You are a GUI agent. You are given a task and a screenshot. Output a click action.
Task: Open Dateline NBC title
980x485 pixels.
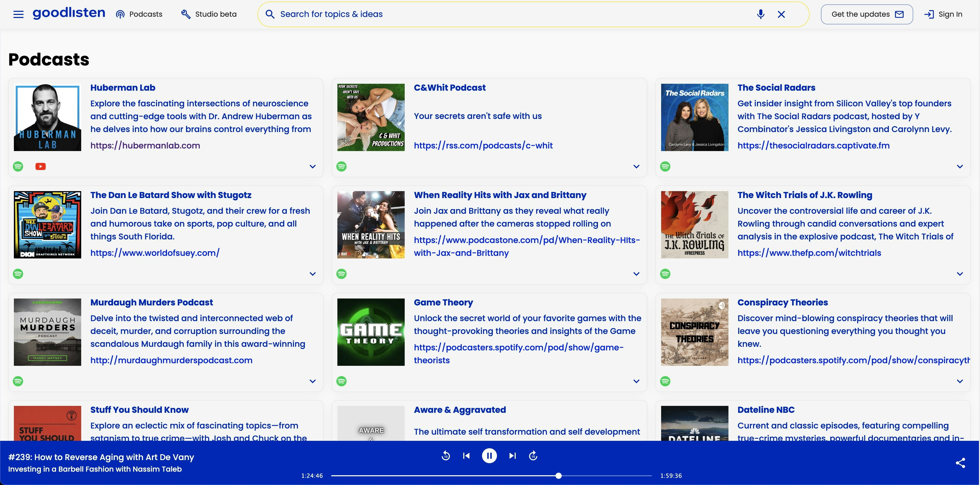[x=766, y=410]
